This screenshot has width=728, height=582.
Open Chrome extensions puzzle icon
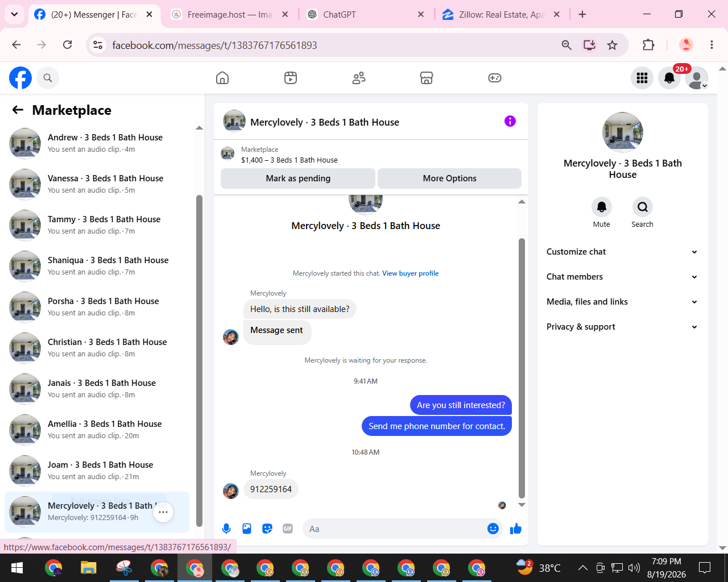(x=648, y=45)
